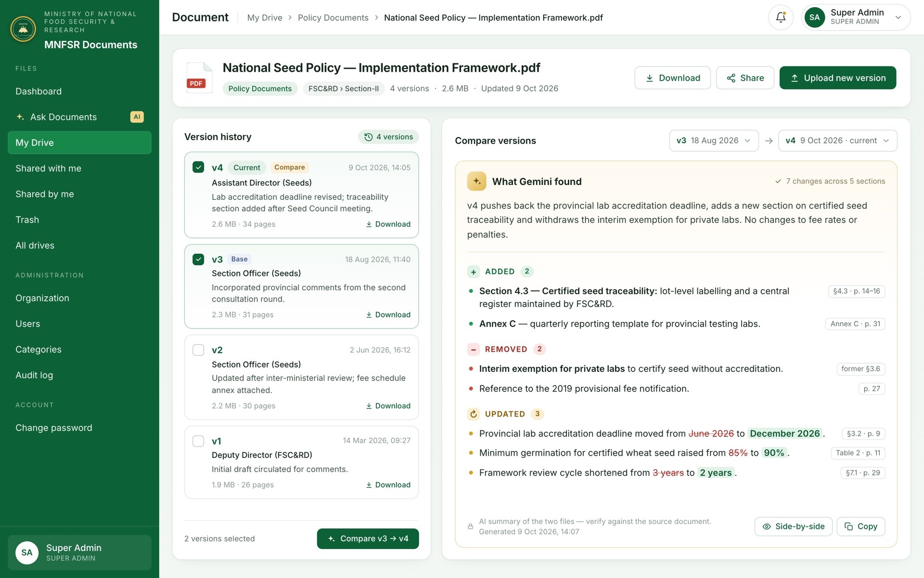Download version v3 file
Screen dimensions: 924x578
[x=388, y=315]
